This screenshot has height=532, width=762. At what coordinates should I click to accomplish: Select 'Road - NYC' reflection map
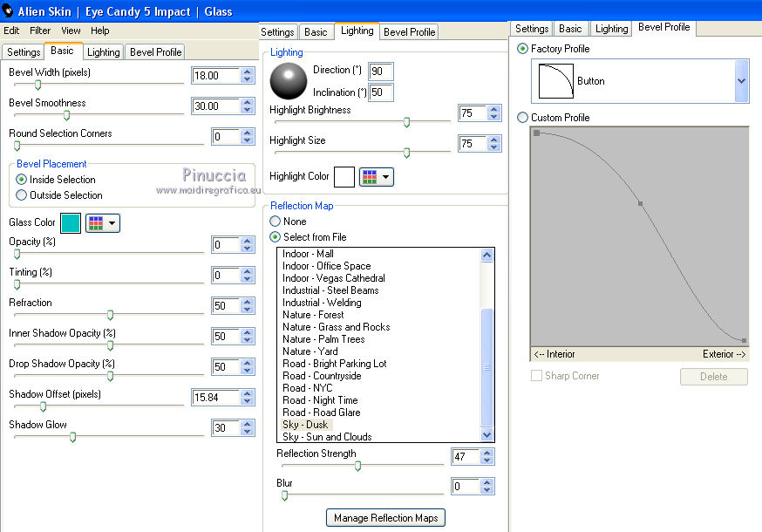coord(307,387)
